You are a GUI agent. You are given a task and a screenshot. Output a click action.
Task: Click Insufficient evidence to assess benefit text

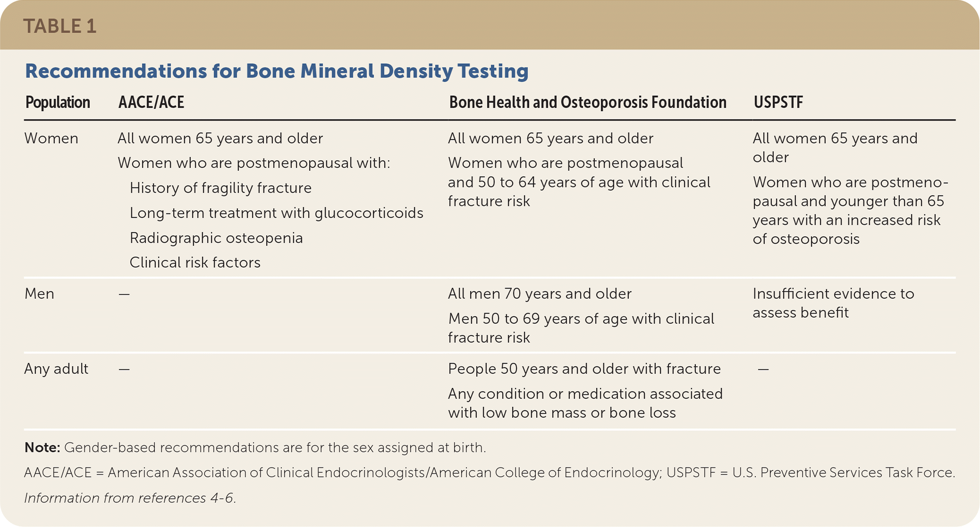tap(833, 303)
